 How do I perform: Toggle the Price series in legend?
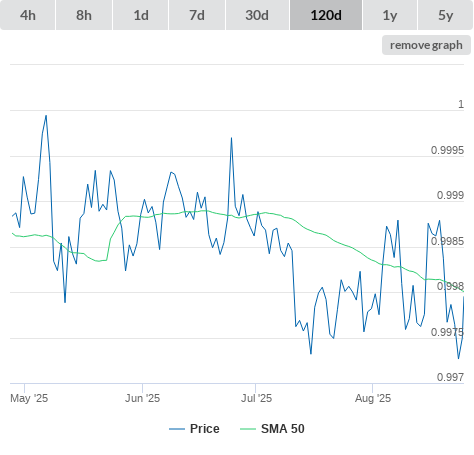point(205,429)
